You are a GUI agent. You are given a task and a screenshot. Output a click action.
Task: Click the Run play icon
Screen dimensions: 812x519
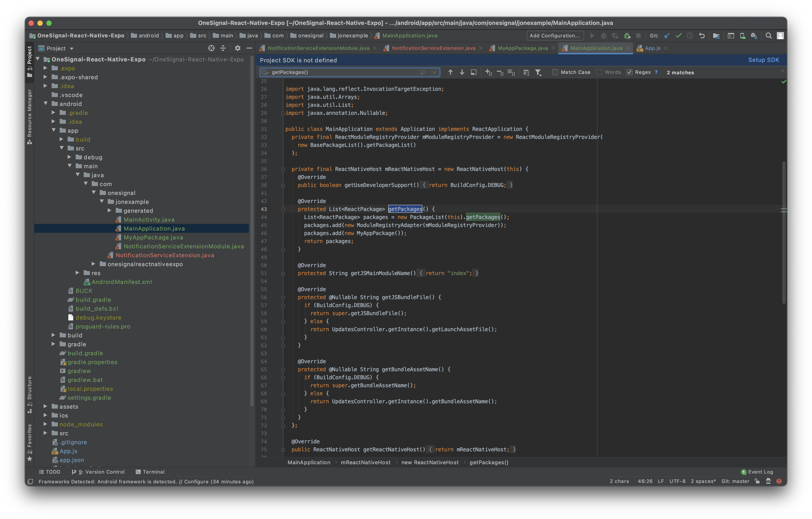[x=592, y=36]
